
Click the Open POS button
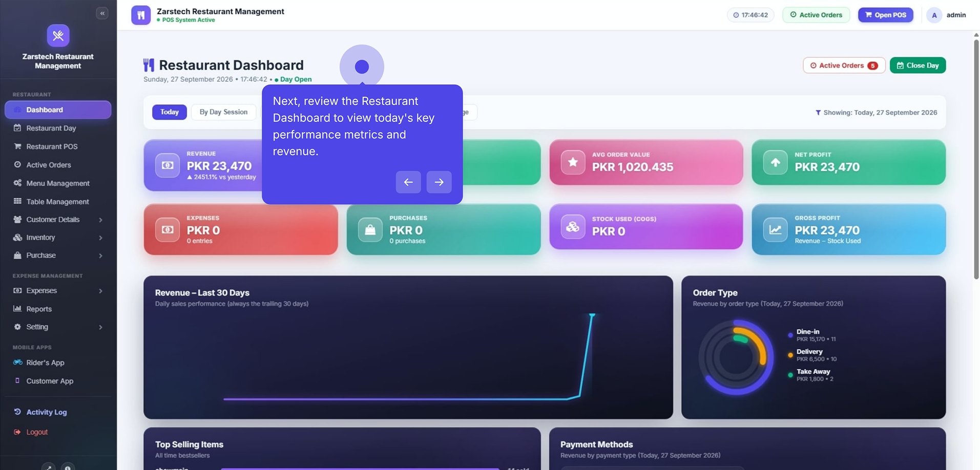click(886, 15)
